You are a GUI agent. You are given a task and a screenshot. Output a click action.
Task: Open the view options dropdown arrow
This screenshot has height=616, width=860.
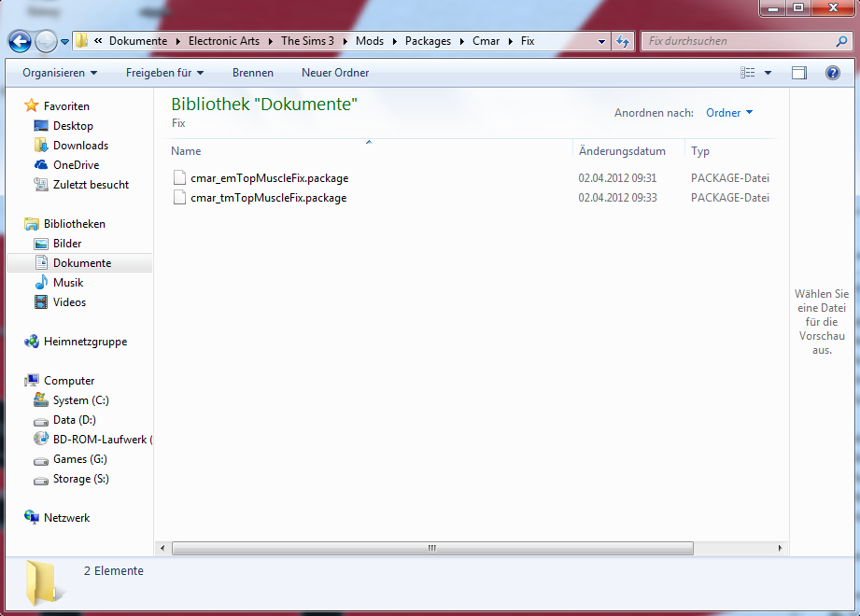(x=768, y=73)
